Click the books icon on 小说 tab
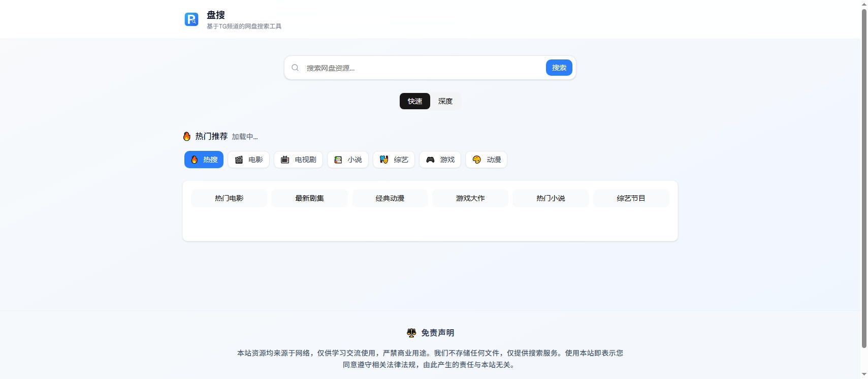The image size is (868, 379). pyautogui.click(x=338, y=160)
